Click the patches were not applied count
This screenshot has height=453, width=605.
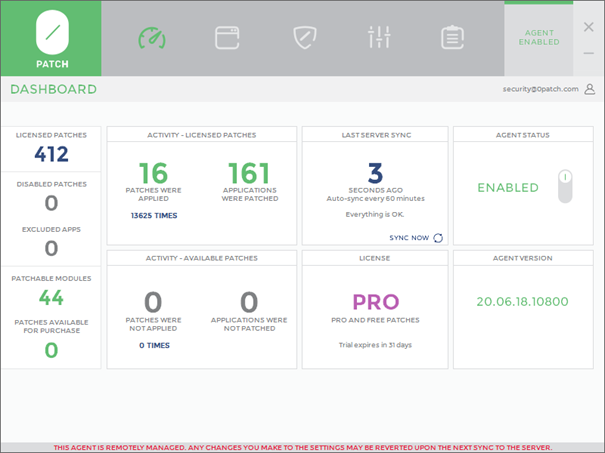point(153,302)
